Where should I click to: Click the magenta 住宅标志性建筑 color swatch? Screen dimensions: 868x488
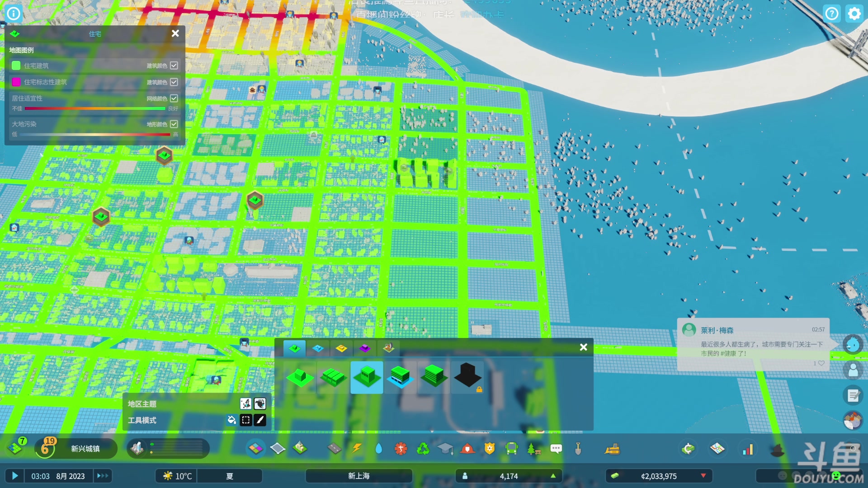click(16, 82)
